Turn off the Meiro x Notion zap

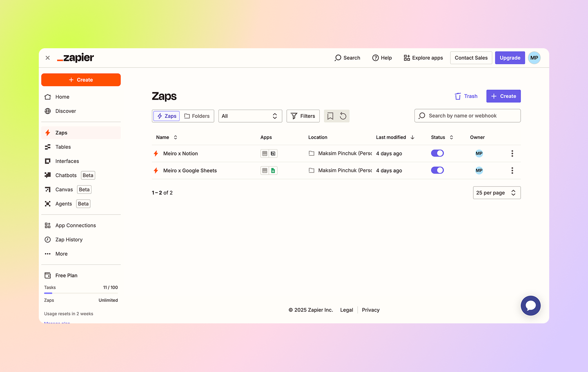[437, 153]
